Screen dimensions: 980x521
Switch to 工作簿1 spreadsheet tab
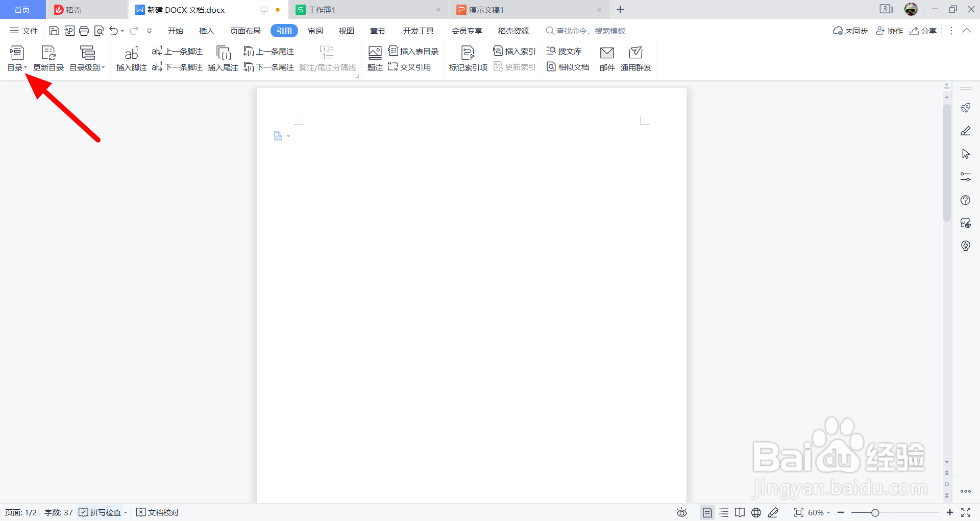click(x=368, y=10)
